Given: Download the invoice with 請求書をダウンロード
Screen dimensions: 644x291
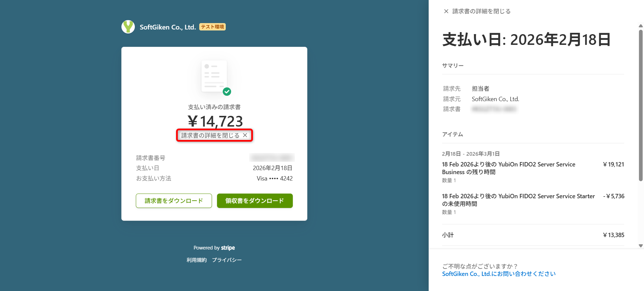Looking at the screenshot, I should pyautogui.click(x=174, y=201).
